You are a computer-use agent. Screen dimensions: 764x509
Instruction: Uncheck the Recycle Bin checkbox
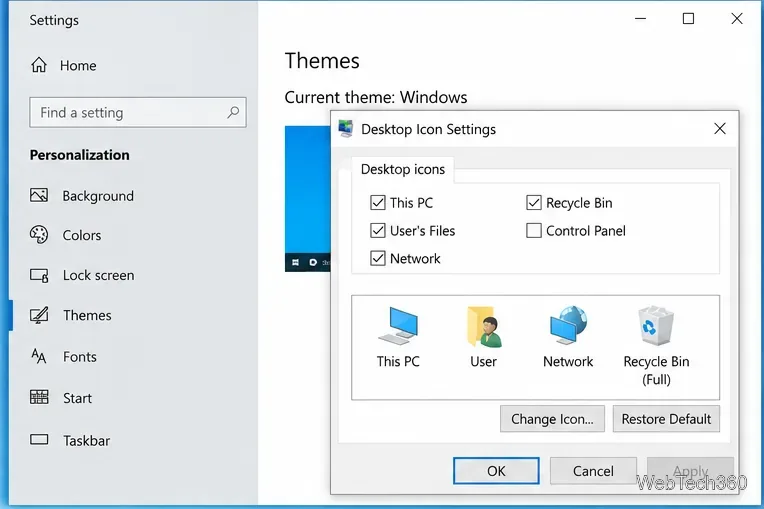click(x=534, y=203)
